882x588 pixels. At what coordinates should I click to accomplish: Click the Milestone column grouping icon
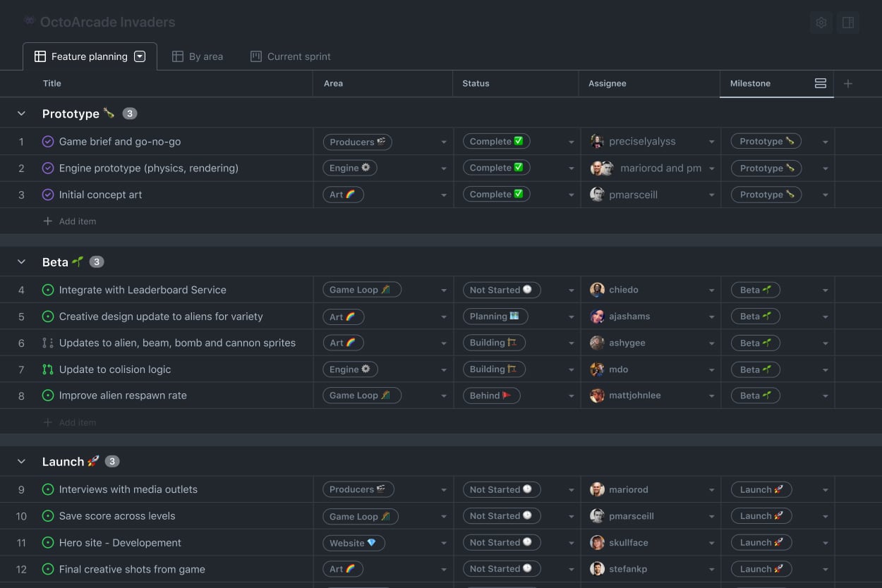point(820,83)
